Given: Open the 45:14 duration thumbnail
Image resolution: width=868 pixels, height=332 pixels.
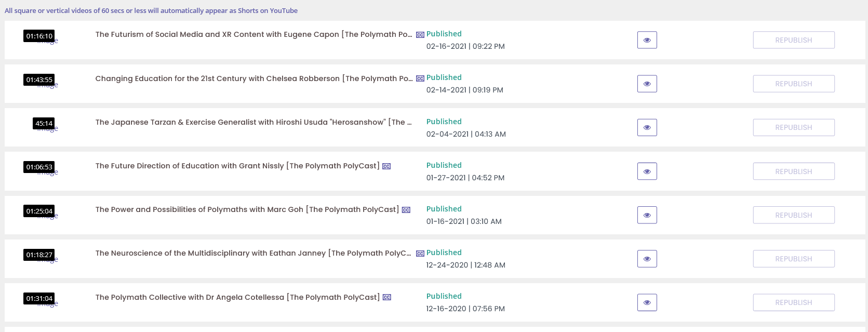Looking at the screenshot, I should (44, 124).
